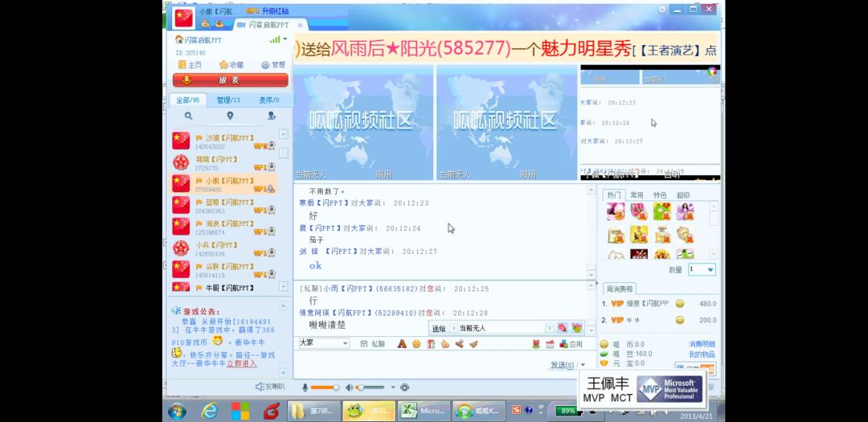
Task: Adjust the speaker volume slider
Action: point(370,387)
